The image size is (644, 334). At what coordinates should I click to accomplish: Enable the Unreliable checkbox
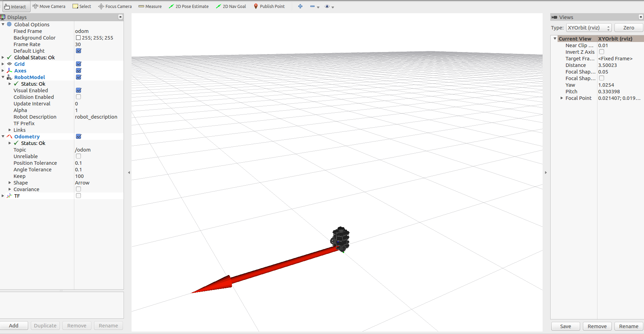tap(78, 156)
